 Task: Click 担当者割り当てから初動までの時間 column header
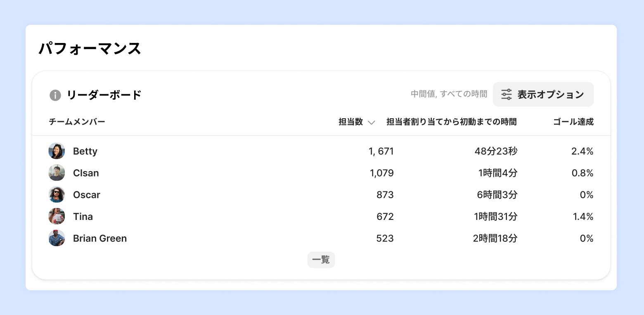[x=451, y=122]
